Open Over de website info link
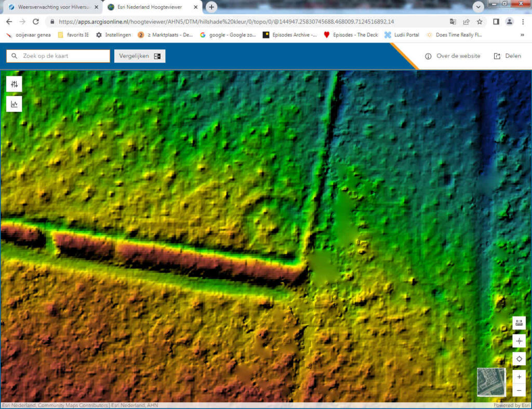 453,56
